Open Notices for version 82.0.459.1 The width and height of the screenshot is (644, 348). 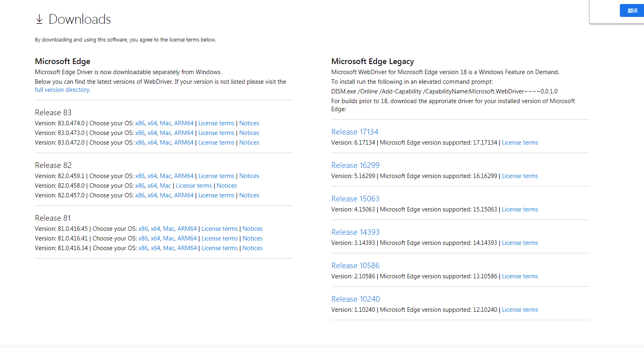(x=249, y=176)
